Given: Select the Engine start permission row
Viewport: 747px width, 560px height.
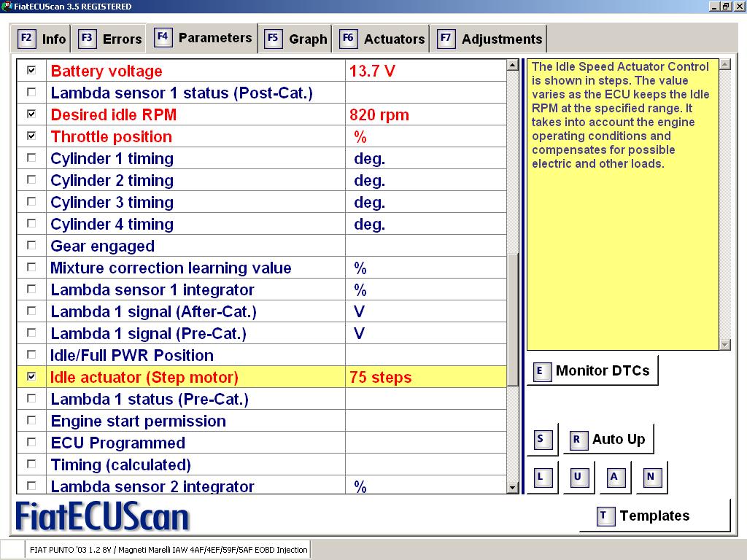Looking at the screenshot, I should point(262,421).
